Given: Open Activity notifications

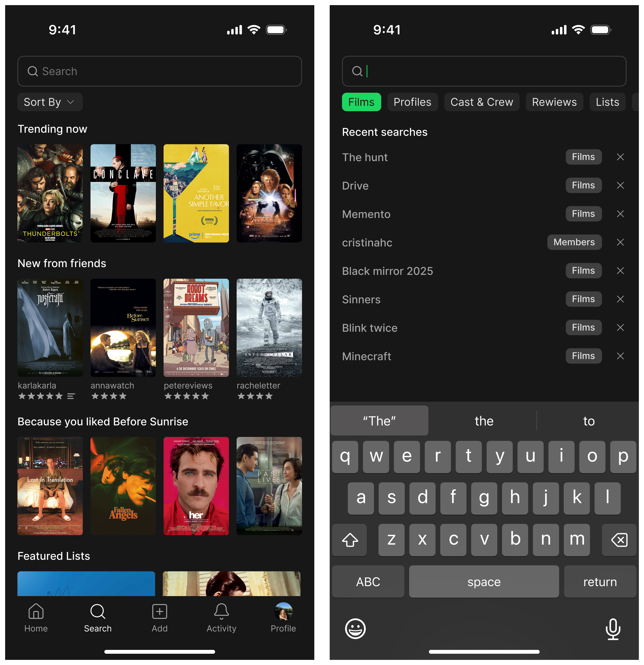Looking at the screenshot, I should [x=221, y=618].
